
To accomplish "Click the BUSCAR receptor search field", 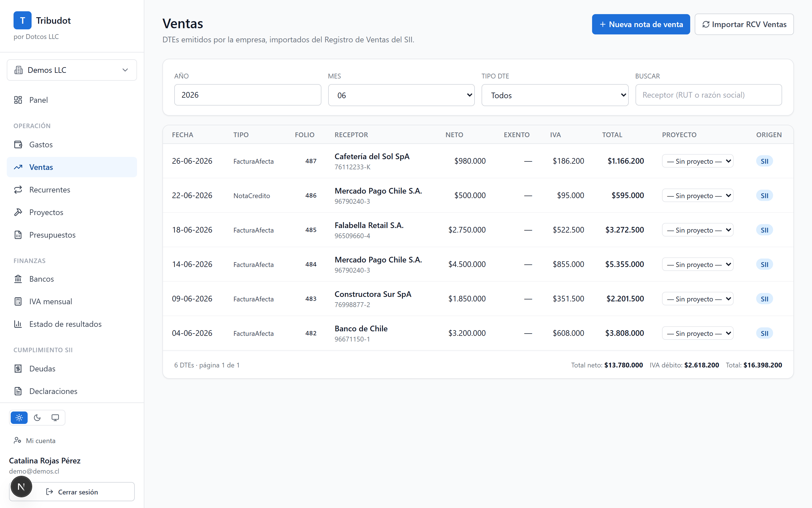I will coord(709,95).
